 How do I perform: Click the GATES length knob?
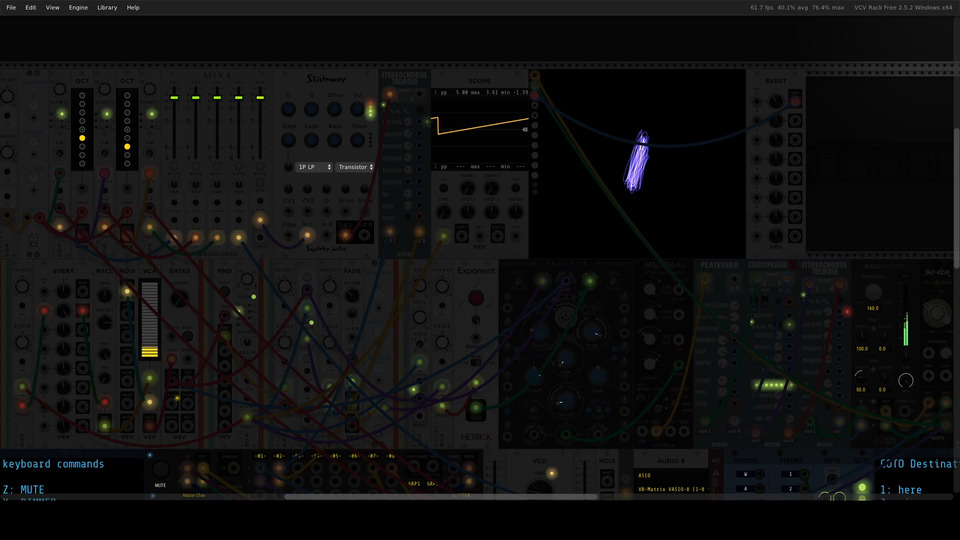click(179, 299)
